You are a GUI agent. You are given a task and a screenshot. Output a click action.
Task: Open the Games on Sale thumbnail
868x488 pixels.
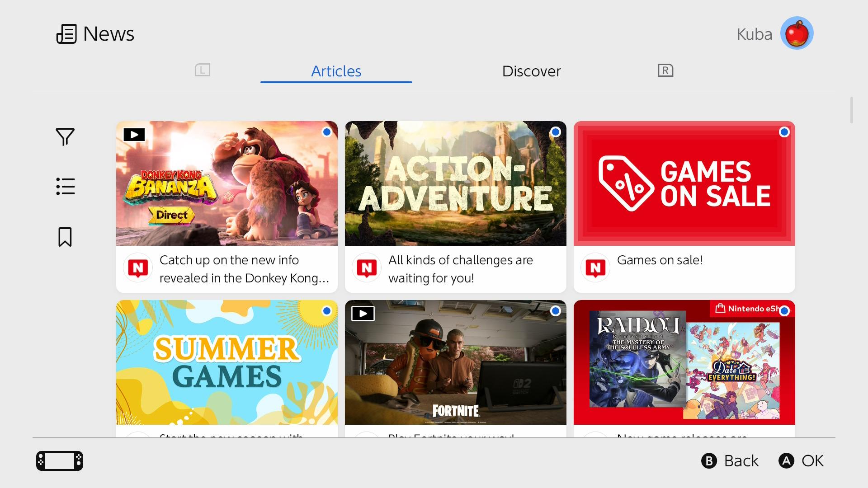point(684,183)
